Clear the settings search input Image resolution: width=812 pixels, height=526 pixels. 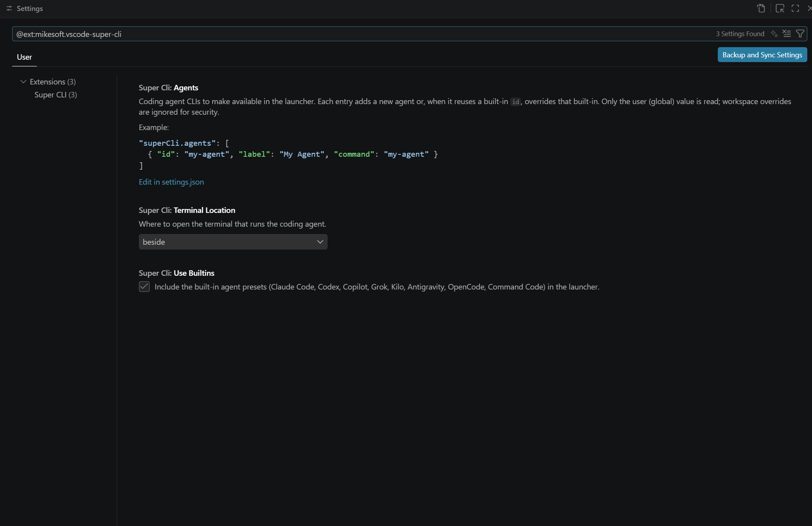[x=787, y=34]
